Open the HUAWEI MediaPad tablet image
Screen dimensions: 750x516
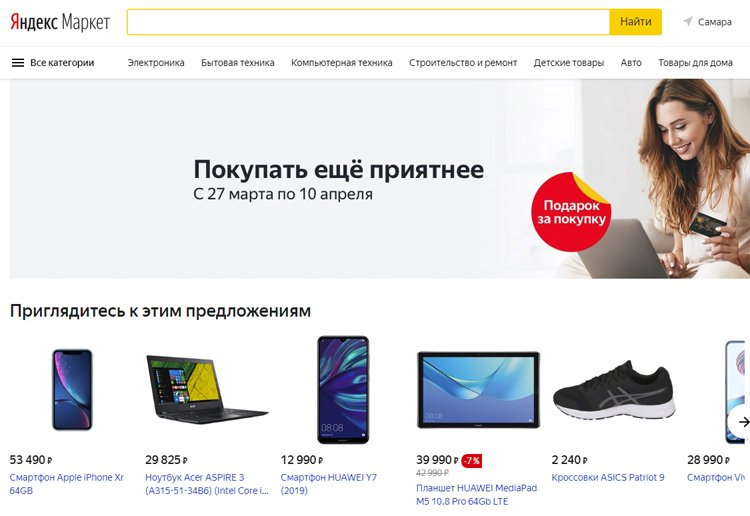pos(478,390)
